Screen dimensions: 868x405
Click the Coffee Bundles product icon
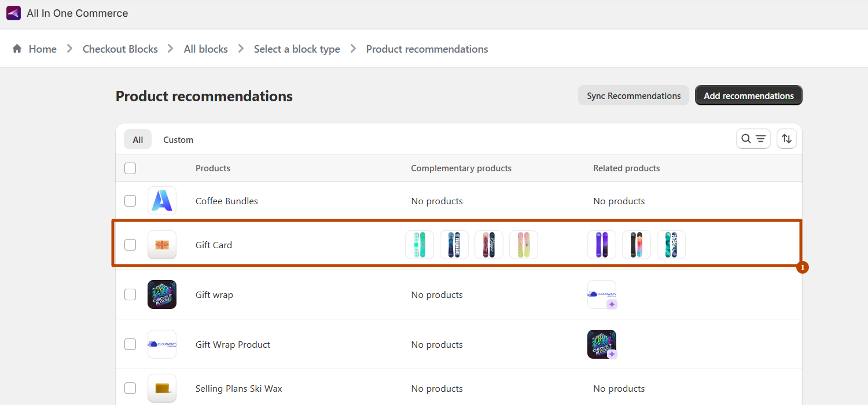[x=162, y=201]
